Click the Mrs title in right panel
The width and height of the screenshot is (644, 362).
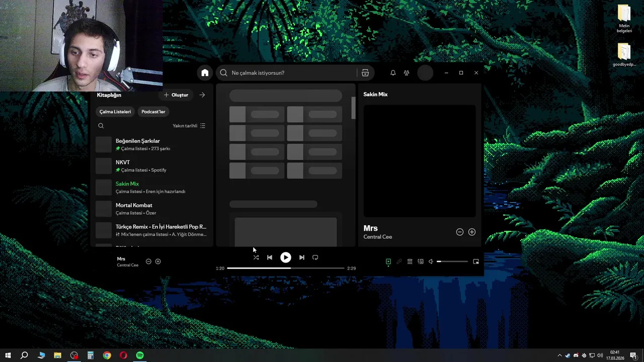tap(370, 228)
